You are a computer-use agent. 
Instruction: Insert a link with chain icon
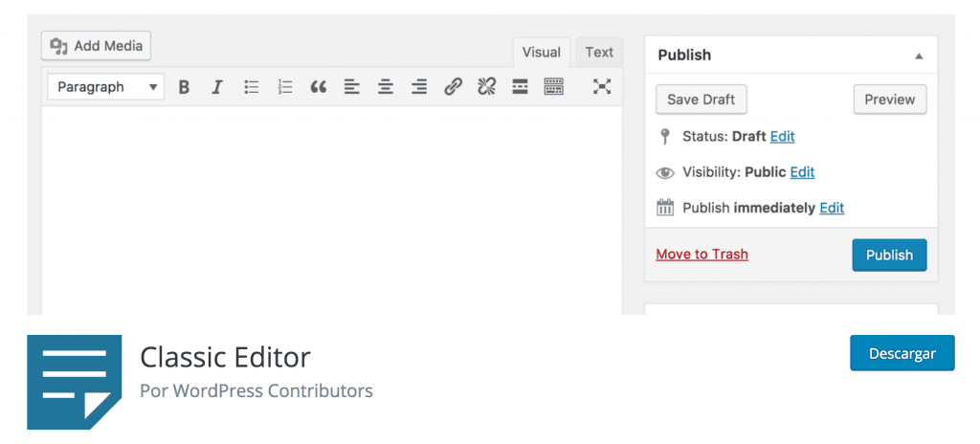coord(453,87)
